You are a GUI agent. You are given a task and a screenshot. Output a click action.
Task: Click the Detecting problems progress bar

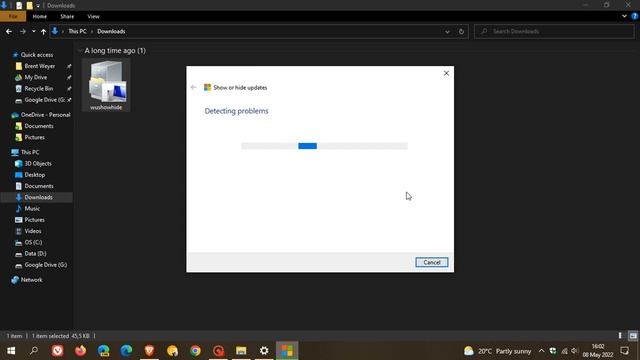point(324,146)
